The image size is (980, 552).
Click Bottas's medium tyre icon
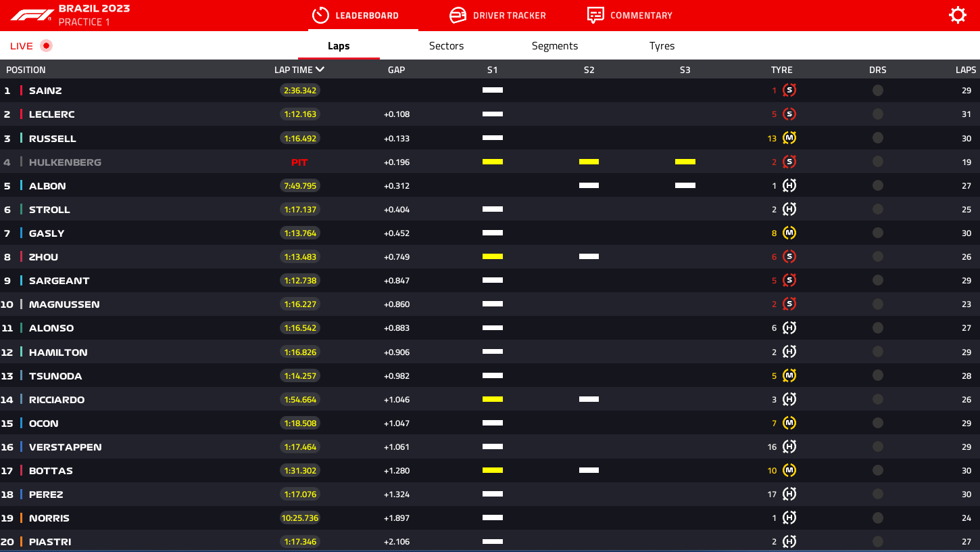[x=789, y=470]
